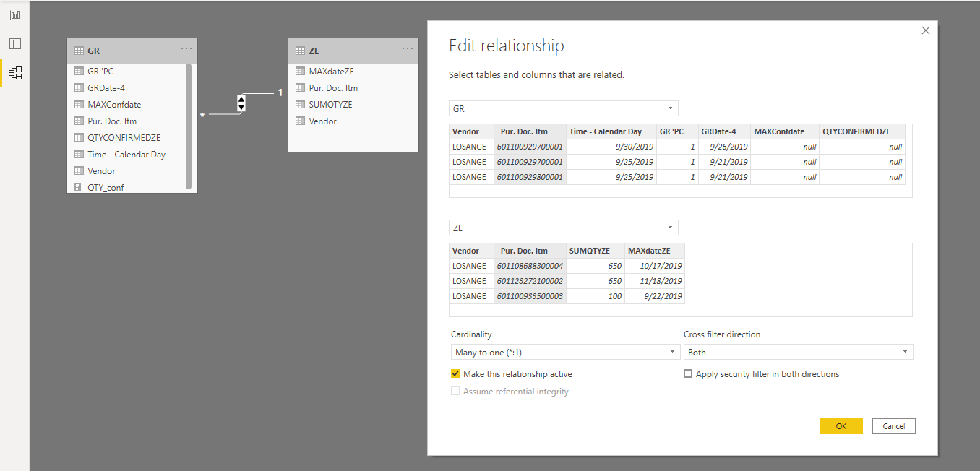The image size is (980, 471).
Task: Open Cardinality Many to one dropdown
Action: click(x=564, y=352)
